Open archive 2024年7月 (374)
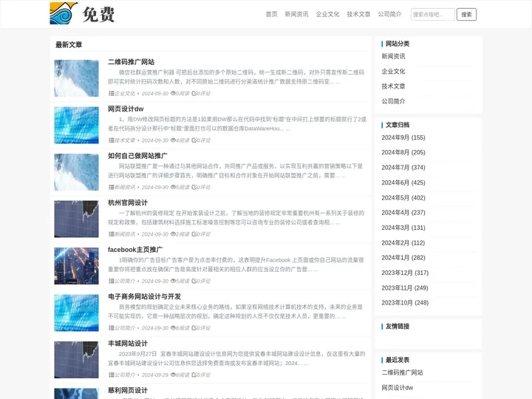The width and height of the screenshot is (532, 399). coord(403,168)
